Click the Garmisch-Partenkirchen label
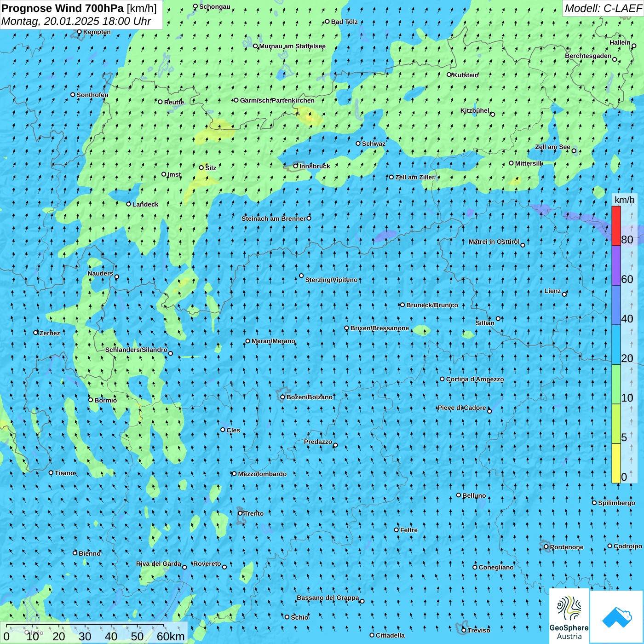 tap(277, 100)
